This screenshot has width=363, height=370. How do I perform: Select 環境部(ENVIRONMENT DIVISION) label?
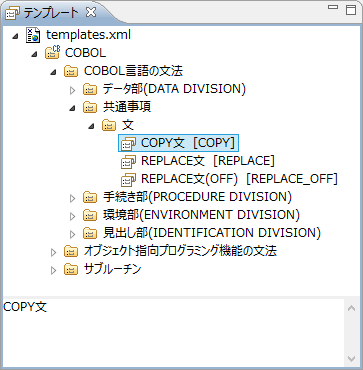pos(201,215)
